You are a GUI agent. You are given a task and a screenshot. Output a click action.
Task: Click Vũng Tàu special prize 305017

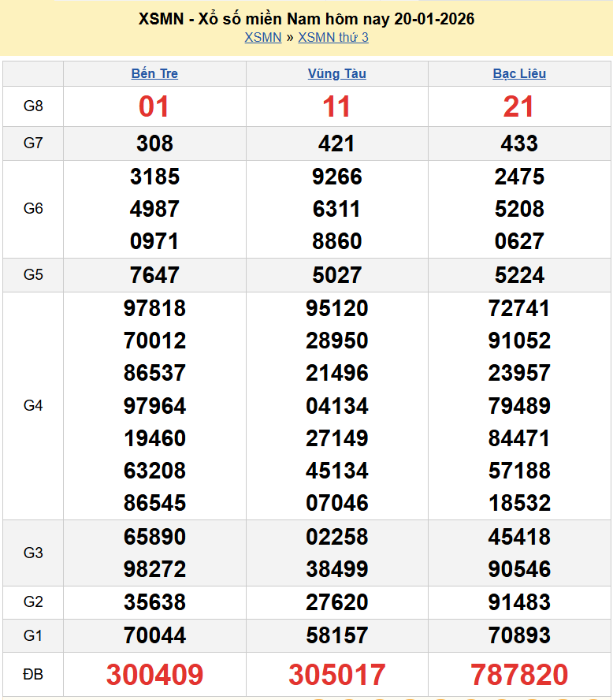pos(336,675)
